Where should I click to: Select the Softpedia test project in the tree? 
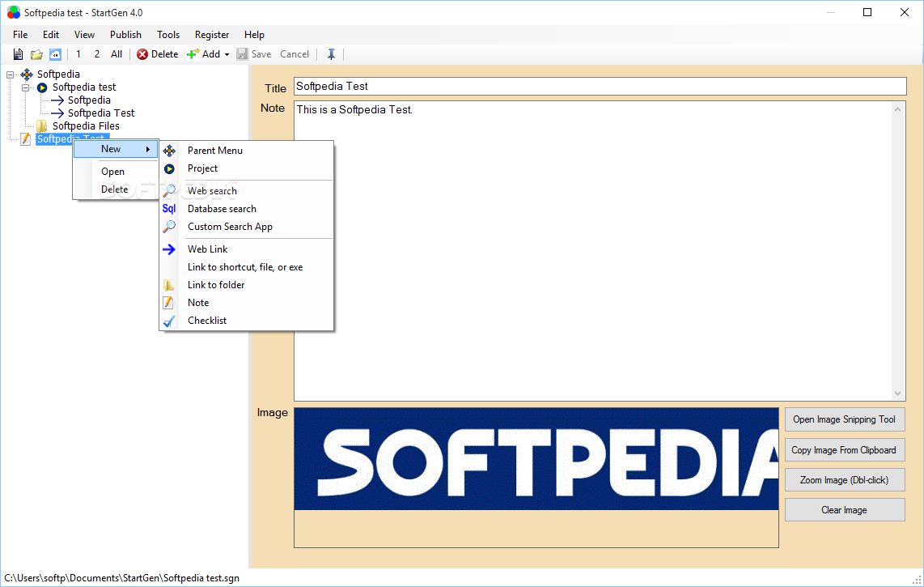pos(84,87)
